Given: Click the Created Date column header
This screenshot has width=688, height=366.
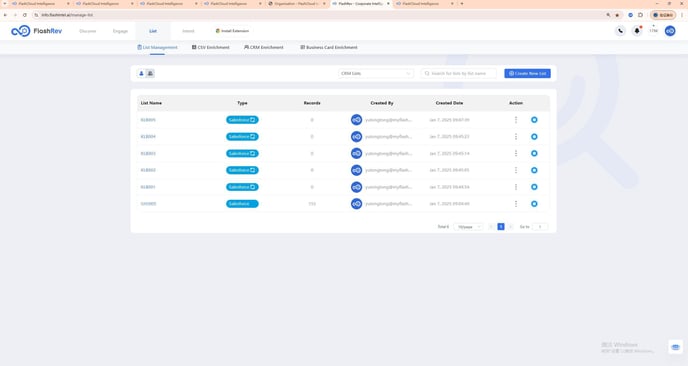Looking at the screenshot, I should pos(449,103).
